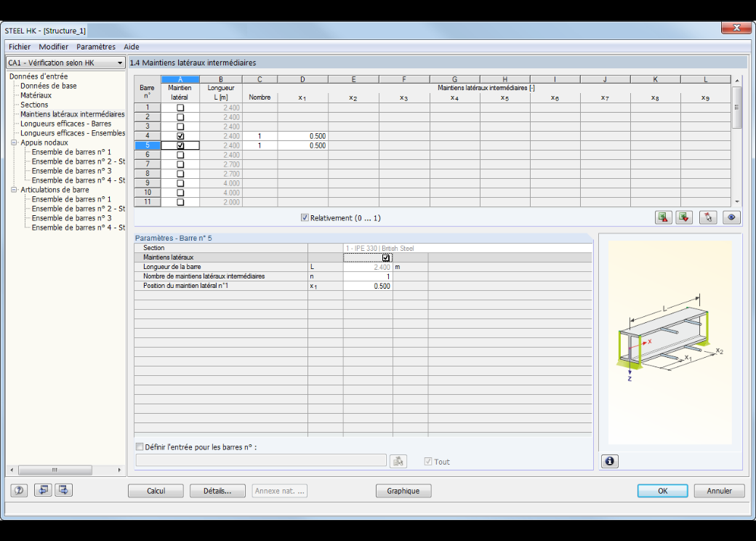Open help with the question mark icon
Image resolution: width=756 pixels, height=541 pixels.
click(x=19, y=490)
